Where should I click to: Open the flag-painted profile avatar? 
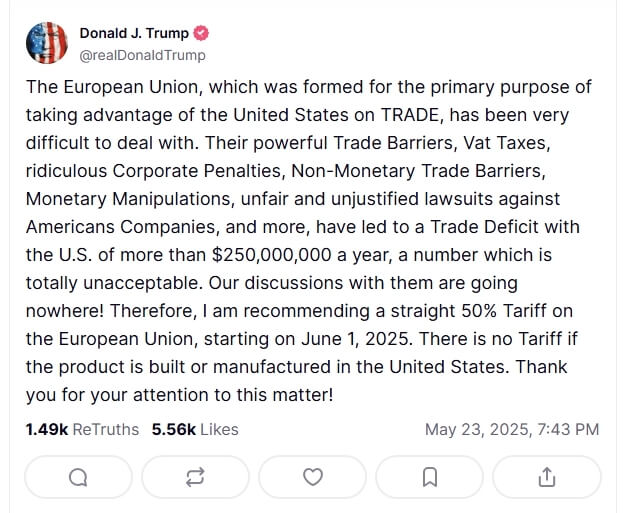[47, 43]
